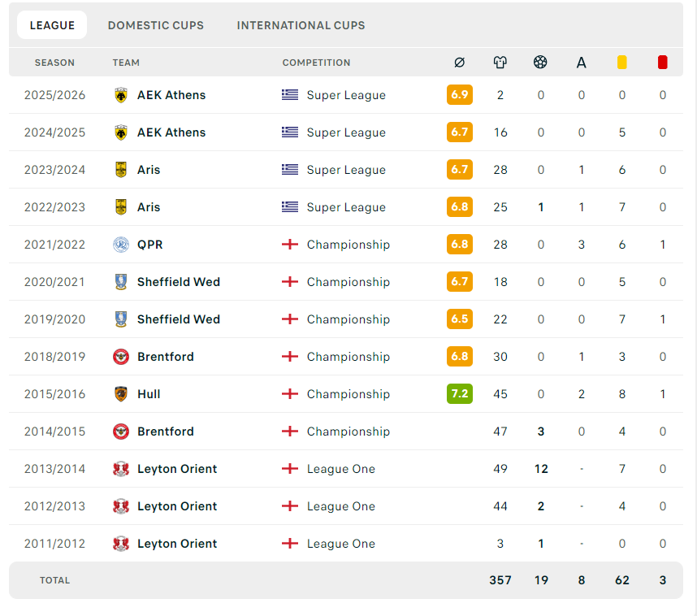Click the goals football icon header
697x616 pixels.
pos(540,63)
